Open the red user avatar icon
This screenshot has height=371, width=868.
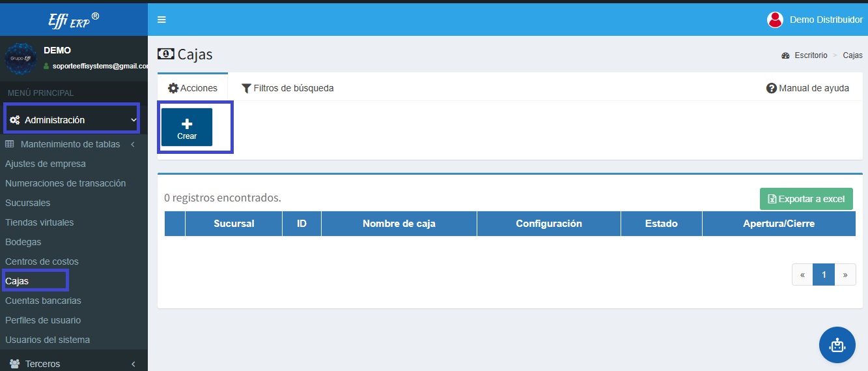coord(775,20)
